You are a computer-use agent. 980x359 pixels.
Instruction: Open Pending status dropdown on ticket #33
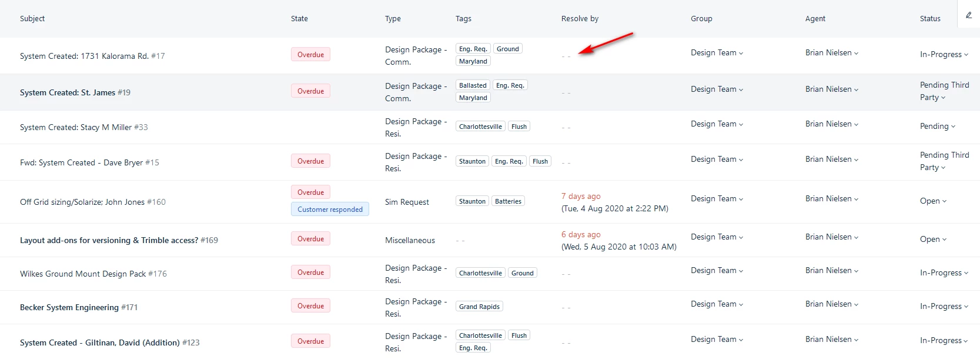coord(938,126)
